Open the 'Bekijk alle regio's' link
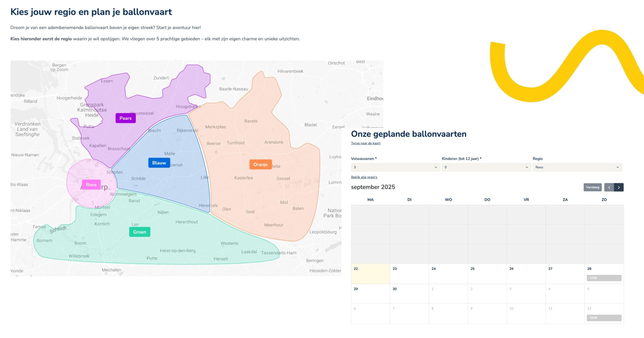Viewport: 644px width, 338px height. coord(364,177)
